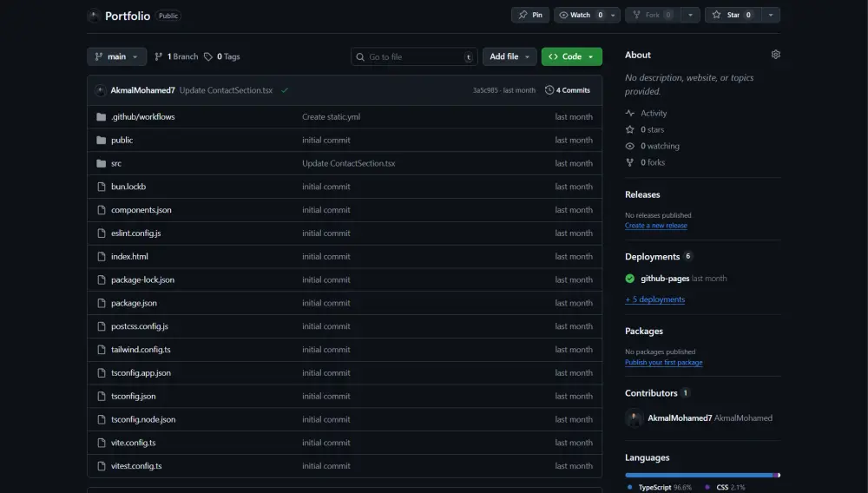Click in the Go to file search field
The height and width of the screenshot is (493, 868).
coord(414,56)
